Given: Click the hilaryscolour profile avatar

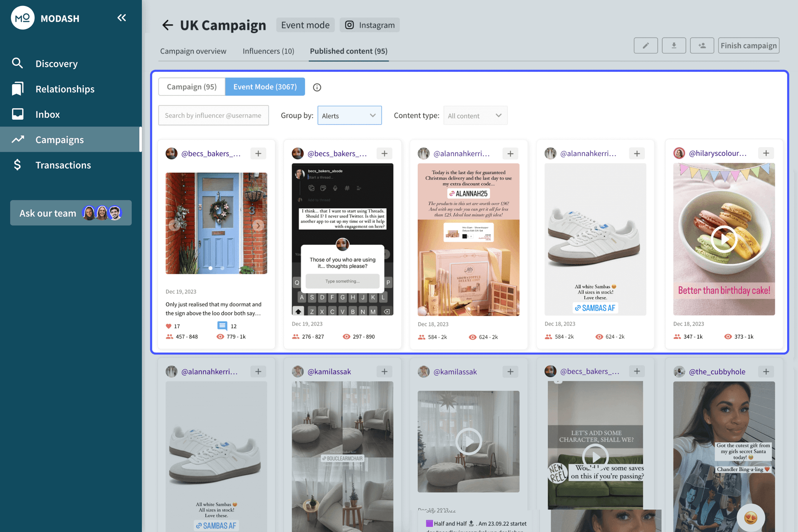Looking at the screenshot, I should [x=679, y=153].
